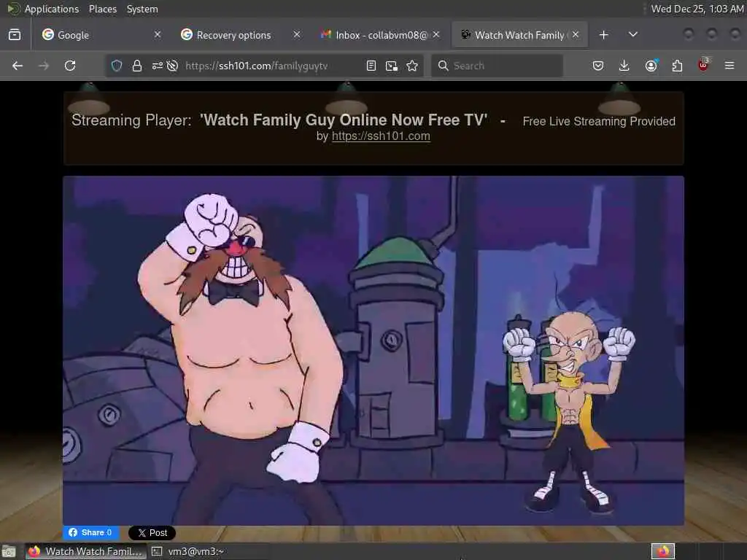The height and width of the screenshot is (560, 747).
Task: Click the 'Watch Family Guy Online Now Free TV' title
Action: coord(344,120)
